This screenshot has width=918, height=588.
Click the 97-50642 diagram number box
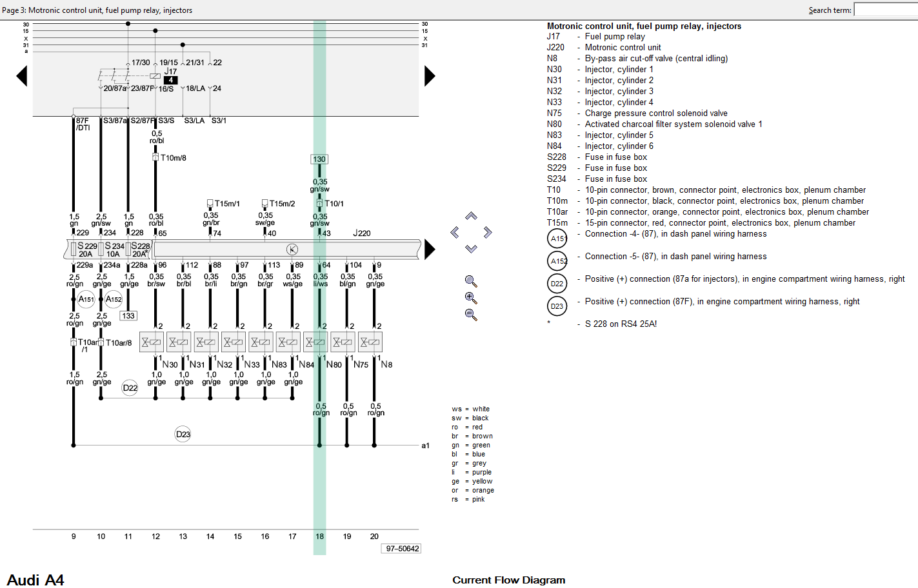click(403, 549)
